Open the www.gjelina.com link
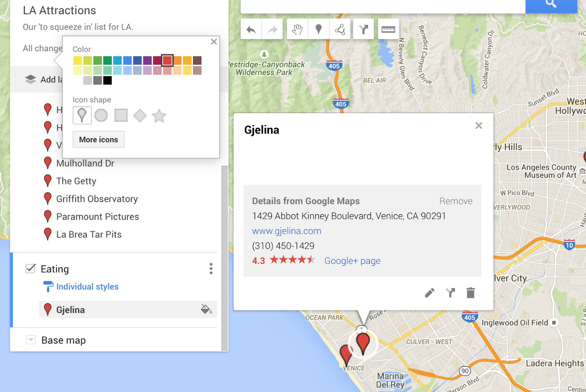 [x=286, y=231]
